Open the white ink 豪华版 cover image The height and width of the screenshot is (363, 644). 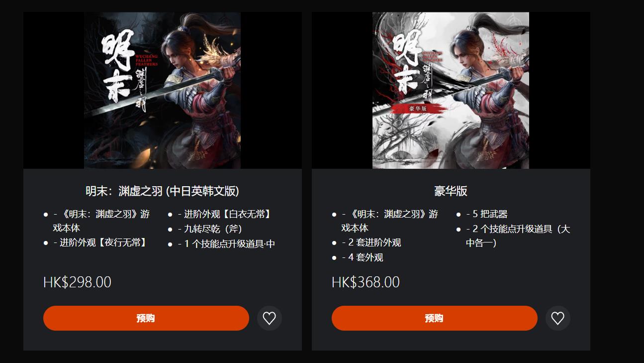click(451, 91)
